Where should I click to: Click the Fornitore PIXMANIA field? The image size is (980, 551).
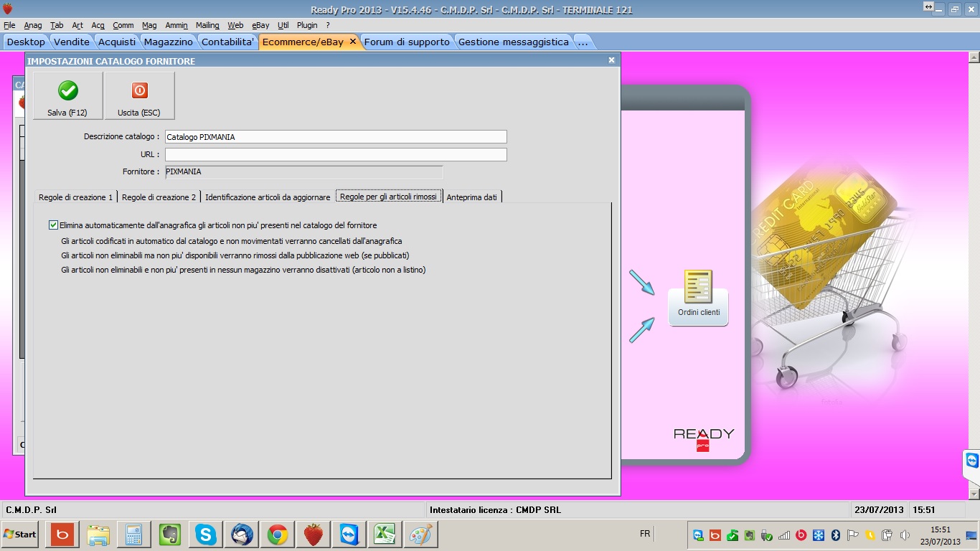pyautogui.click(x=303, y=172)
